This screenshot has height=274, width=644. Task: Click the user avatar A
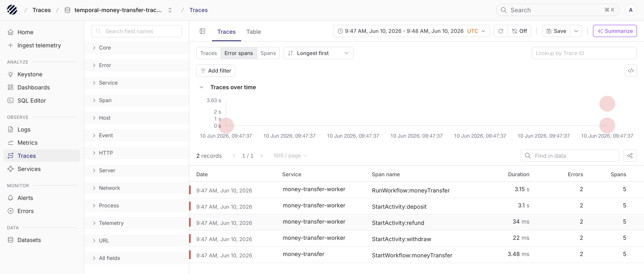[630, 10]
